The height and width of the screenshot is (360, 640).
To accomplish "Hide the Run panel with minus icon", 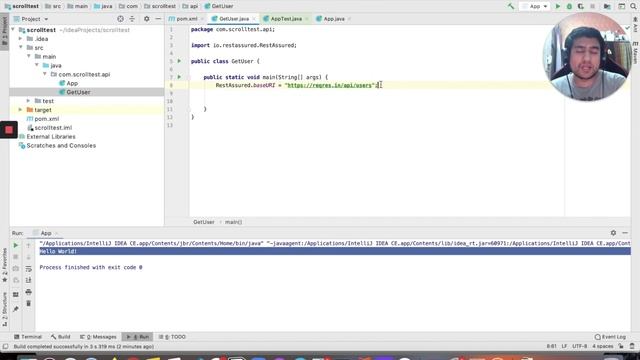I will (x=625, y=233).
